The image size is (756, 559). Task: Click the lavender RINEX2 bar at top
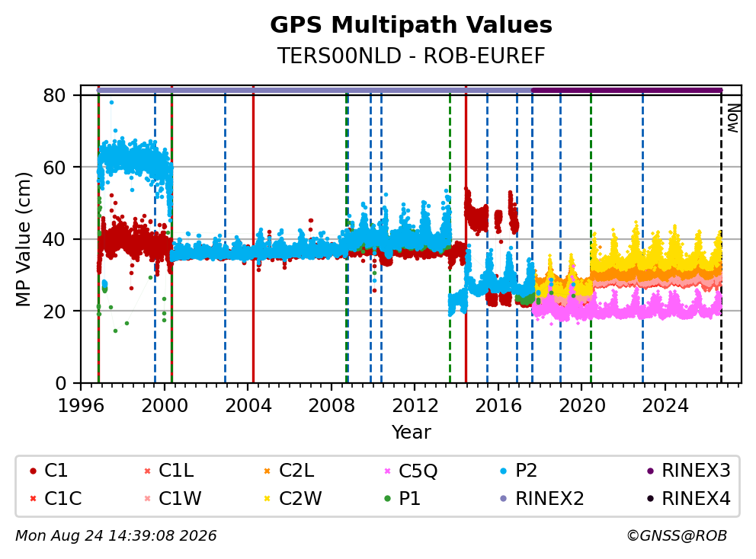pos(314,90)
